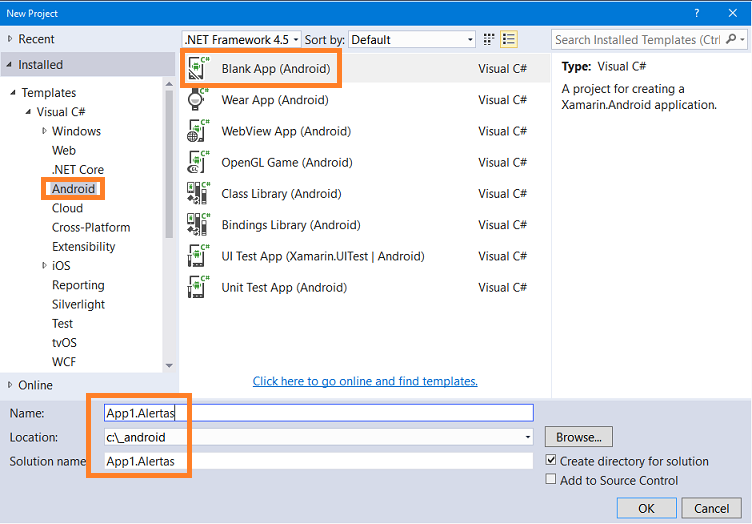752x524 pixels.
Task: Click the Cancel button
Action: tap(711, 508)
